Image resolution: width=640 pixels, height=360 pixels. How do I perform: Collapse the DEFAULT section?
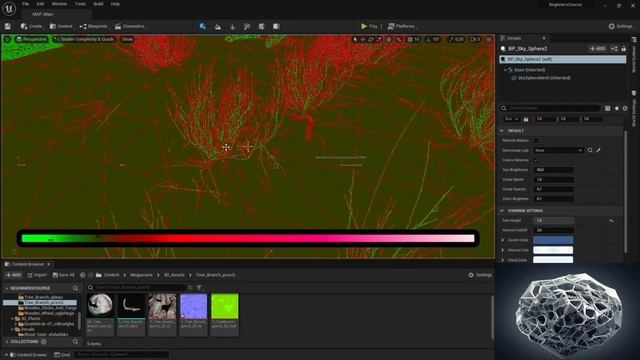pyautogui.click(x=502, y=131)
